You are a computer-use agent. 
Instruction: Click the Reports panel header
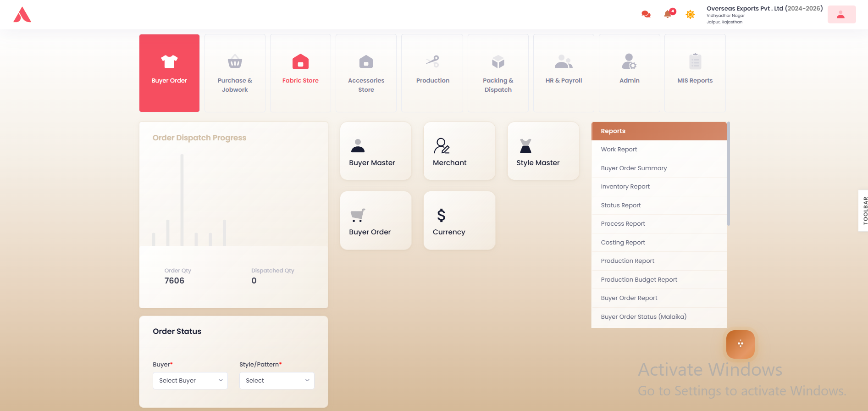click(659, 131)
